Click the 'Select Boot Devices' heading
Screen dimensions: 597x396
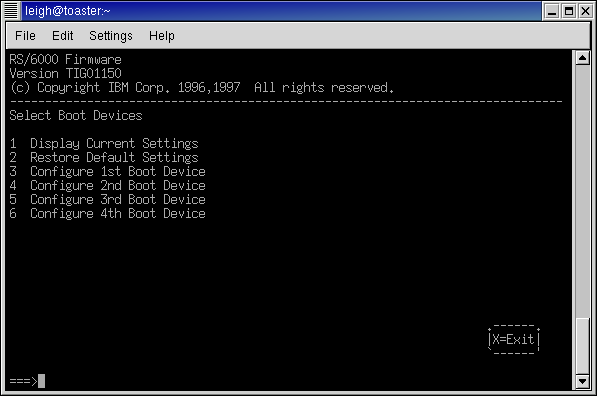76,115
